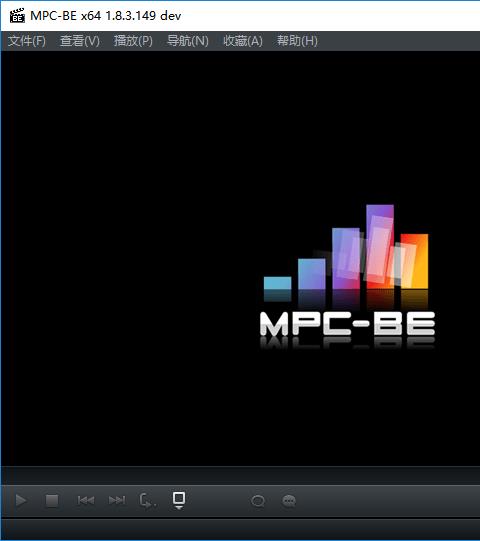Open the 导航(N) menu
Viewport: 480px width, 541px height.
[188, 41]
